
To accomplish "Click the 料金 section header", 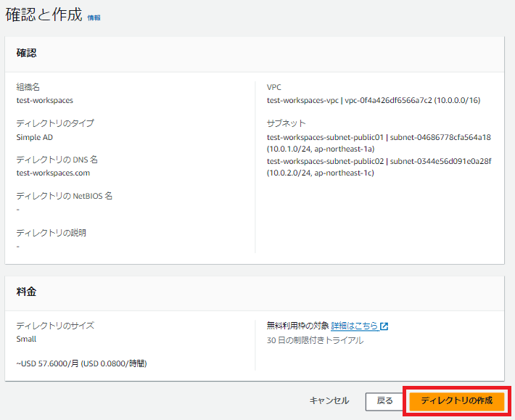I will [26, 292].
